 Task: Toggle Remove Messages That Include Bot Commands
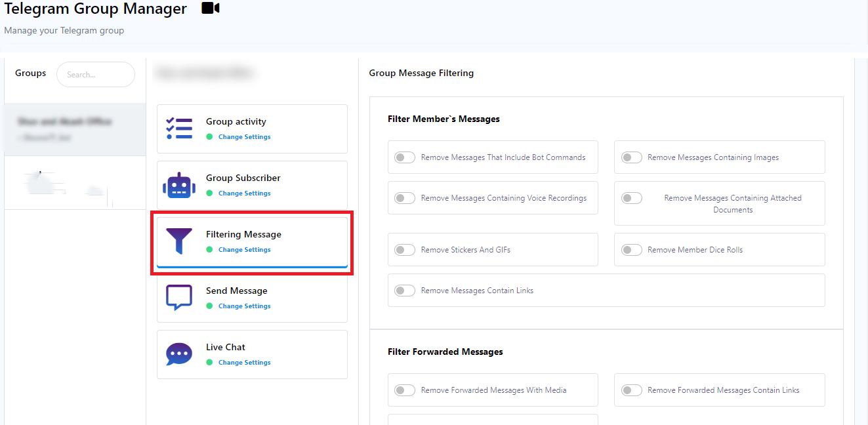click(x=405, y=157)
